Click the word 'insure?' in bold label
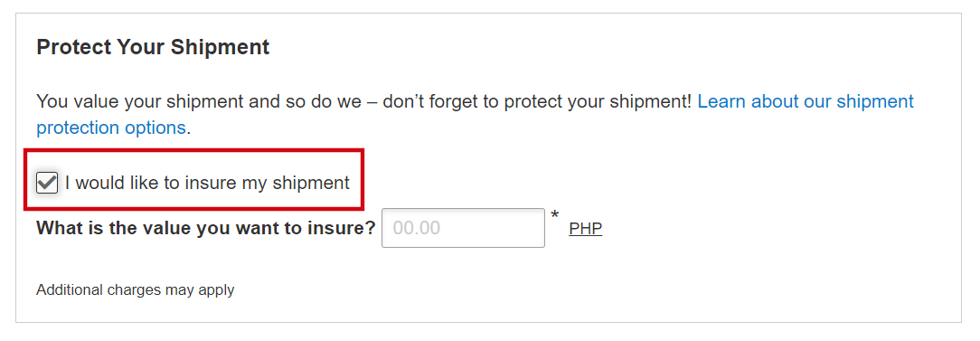980x341 pixels. 343,228
